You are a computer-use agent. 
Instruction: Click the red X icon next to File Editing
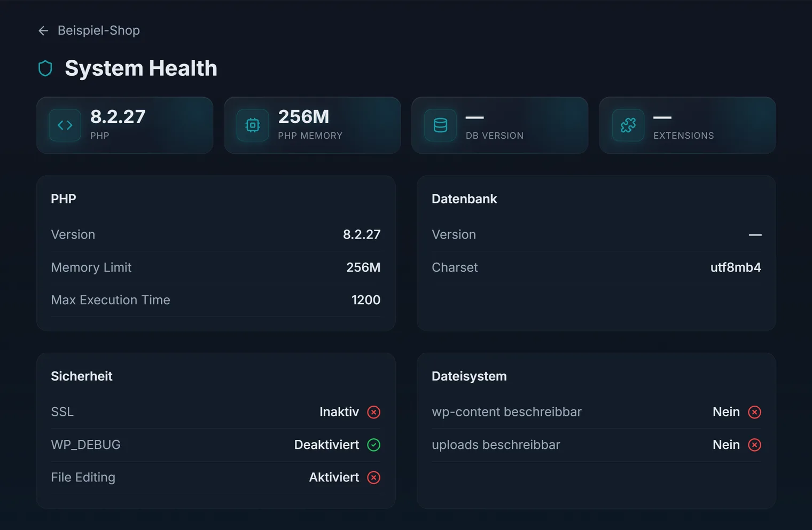click(x=374, y=478)
